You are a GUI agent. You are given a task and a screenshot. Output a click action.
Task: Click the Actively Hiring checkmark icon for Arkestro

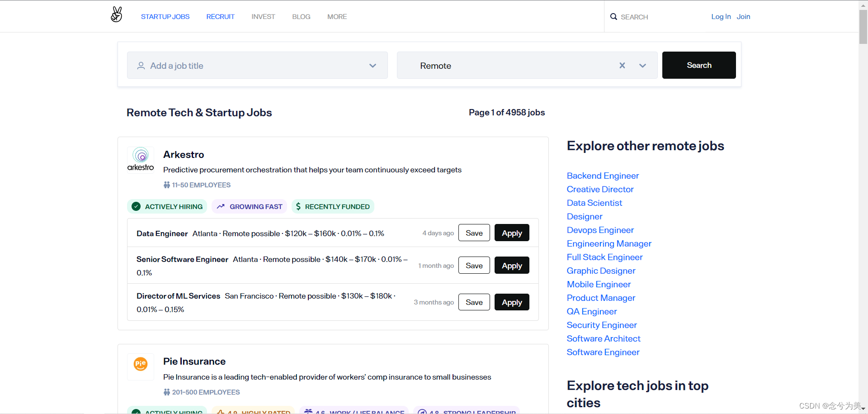coord(136,206)
